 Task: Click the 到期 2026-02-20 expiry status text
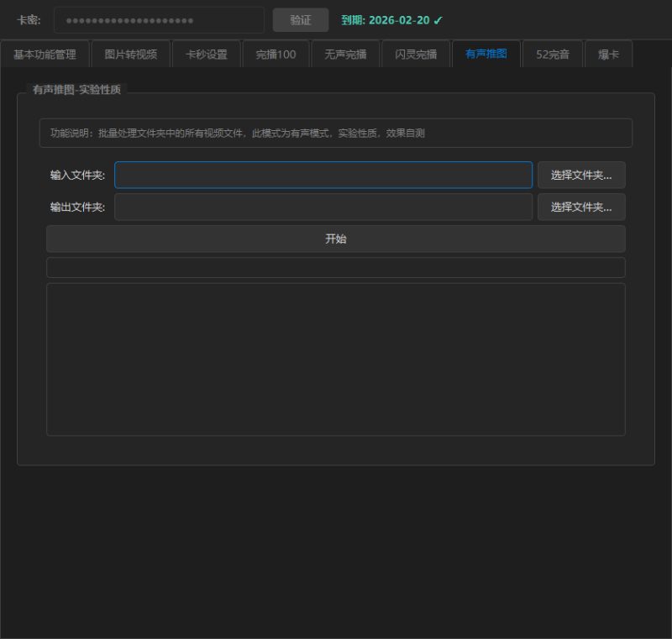pos(391,20)
